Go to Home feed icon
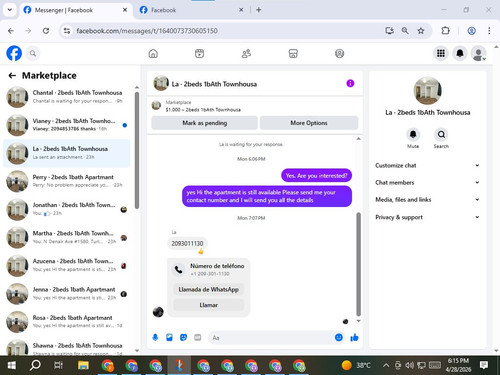Viewport: 500px width, 375px height. 153,53
